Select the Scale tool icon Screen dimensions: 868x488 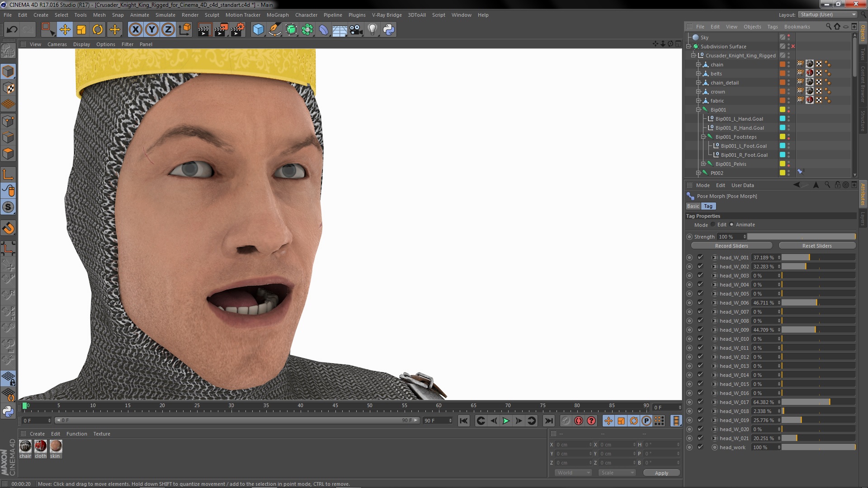tap(81, 30)
